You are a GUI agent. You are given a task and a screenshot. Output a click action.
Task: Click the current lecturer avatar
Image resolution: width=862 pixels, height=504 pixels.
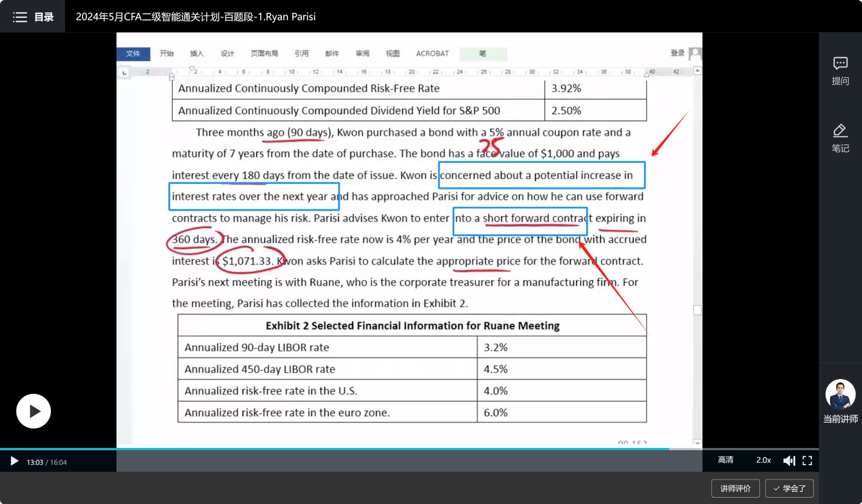pos(840,394)
